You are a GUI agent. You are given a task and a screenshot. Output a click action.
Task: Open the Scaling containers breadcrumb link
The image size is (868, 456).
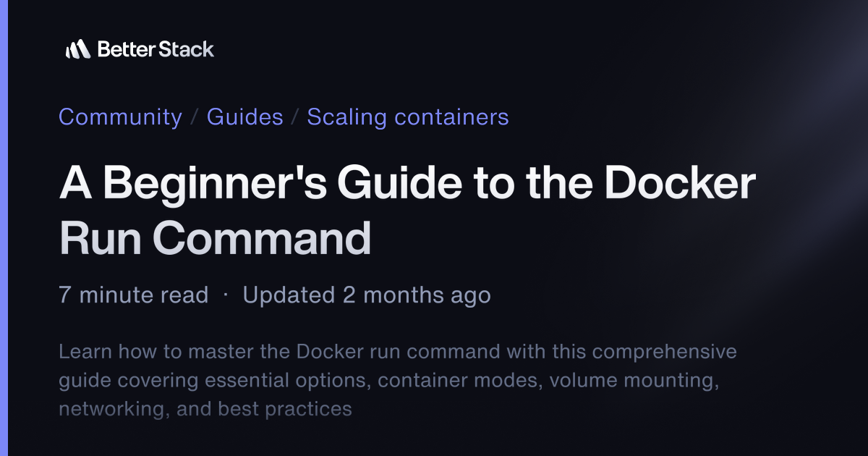tap(408, 117)
